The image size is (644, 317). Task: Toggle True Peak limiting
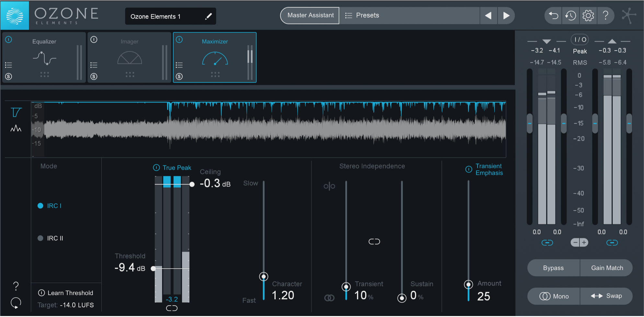156,168
